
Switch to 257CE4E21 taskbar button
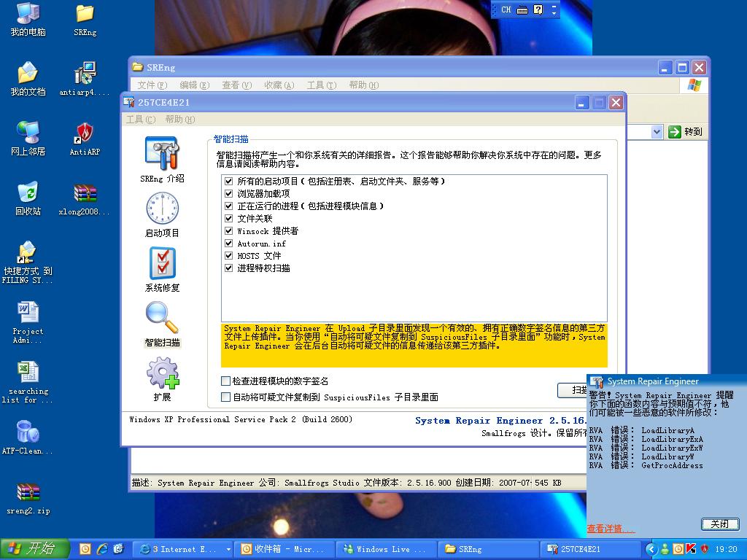click(x=589, y=549)
